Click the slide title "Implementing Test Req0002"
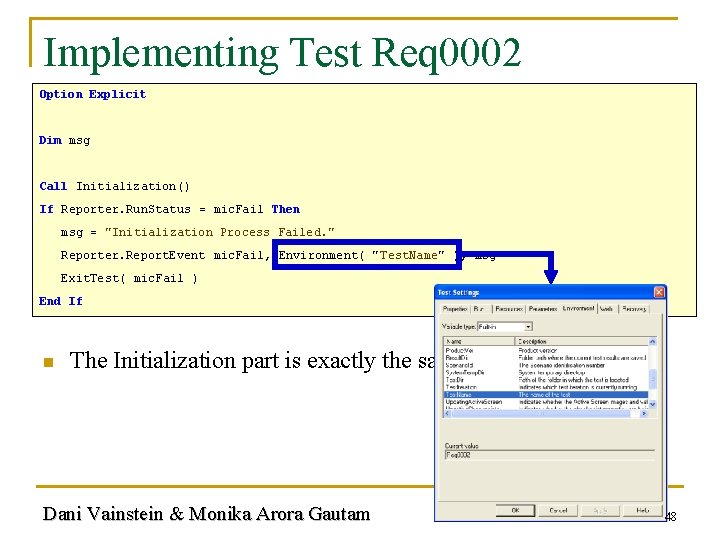The height and width of the screenshot is (540, 720). (x=282, y=53)
